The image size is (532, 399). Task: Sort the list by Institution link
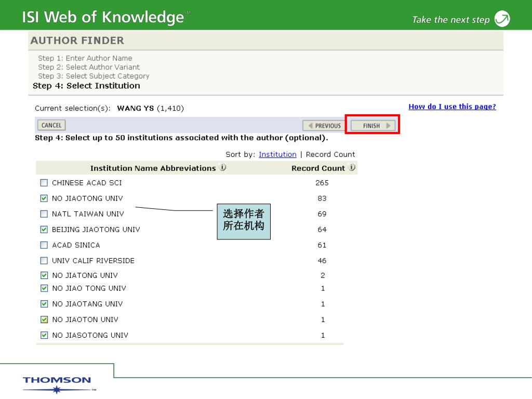tap(277, 154)
